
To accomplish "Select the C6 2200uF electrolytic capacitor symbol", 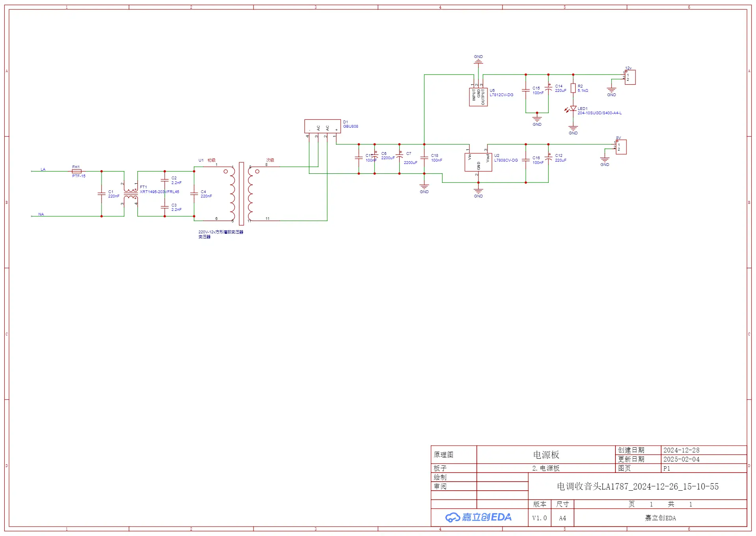I will pyautogui.click(x=374, y=157).
